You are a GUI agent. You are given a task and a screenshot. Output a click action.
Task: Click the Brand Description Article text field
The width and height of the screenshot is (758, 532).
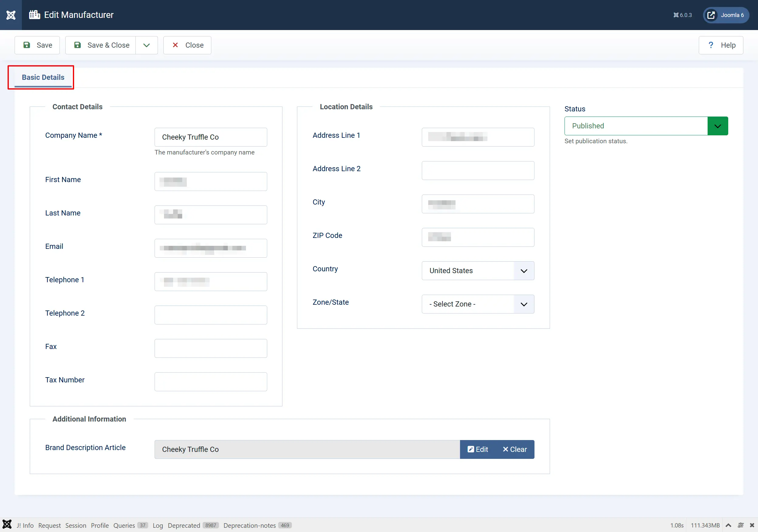click(307, 449)
